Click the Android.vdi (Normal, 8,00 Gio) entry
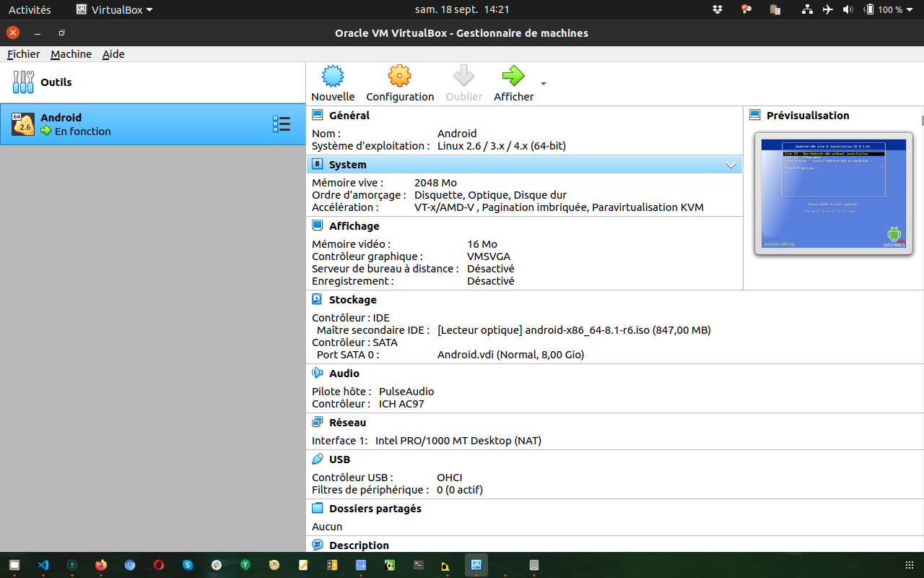Screen dimensions: 924x578 click(x=511, y=355)
